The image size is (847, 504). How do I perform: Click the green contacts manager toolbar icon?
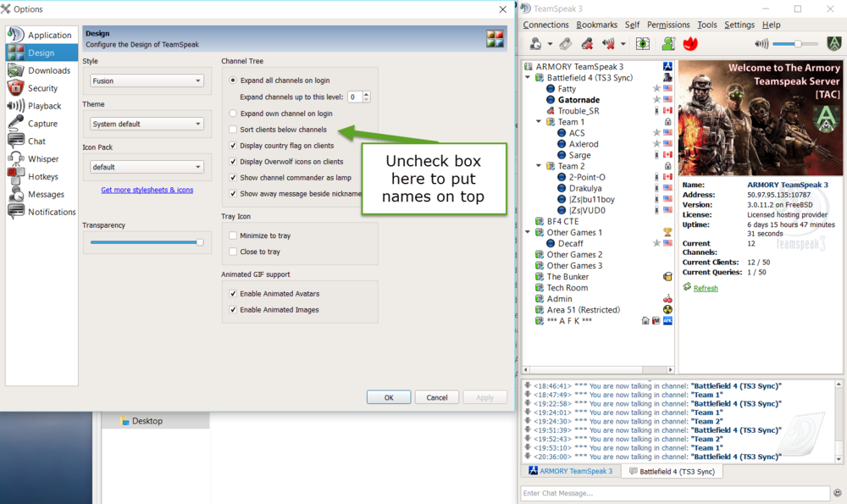[669, 44]
